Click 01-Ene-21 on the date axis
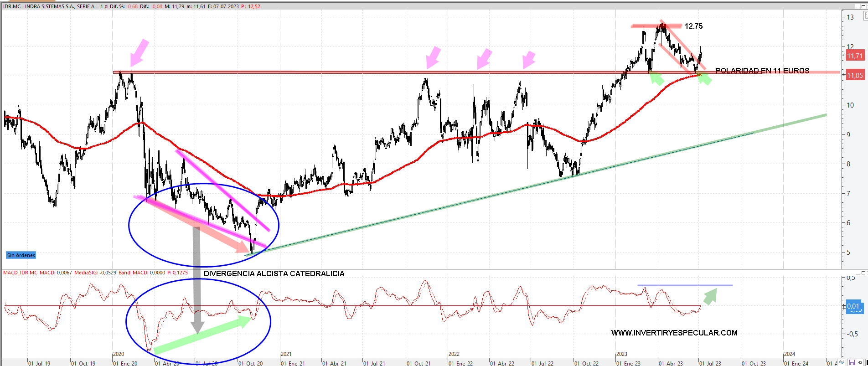Viewport: 868px width, 366px height. coord(292,363)
